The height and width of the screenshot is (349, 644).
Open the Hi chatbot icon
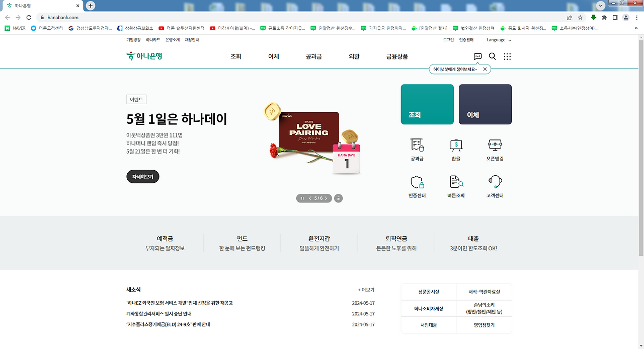pos(477,56)
